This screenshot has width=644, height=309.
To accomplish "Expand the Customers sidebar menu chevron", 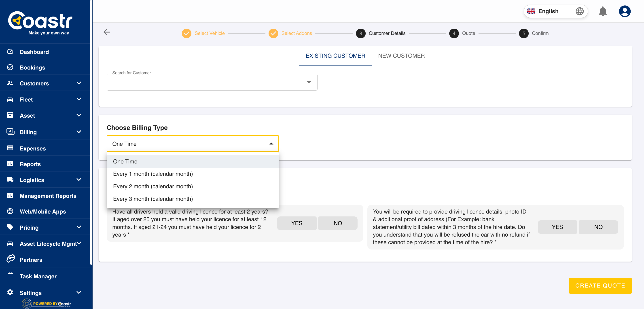I will [79, 83].
